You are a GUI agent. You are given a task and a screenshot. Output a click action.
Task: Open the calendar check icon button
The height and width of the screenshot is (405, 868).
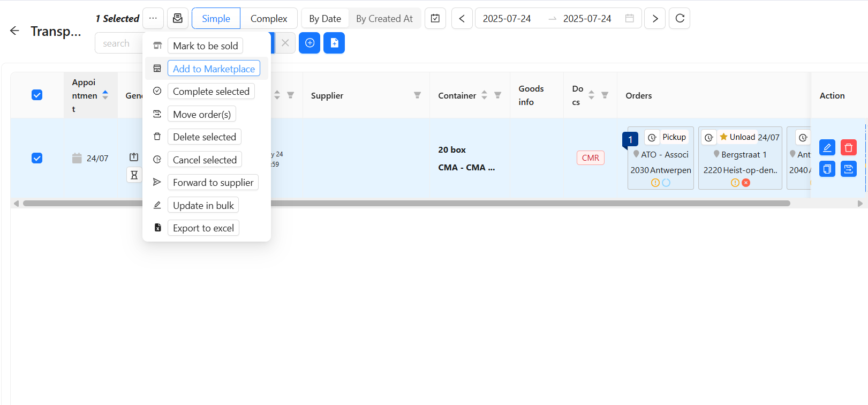pyautogui.click(x=435, y=18)
